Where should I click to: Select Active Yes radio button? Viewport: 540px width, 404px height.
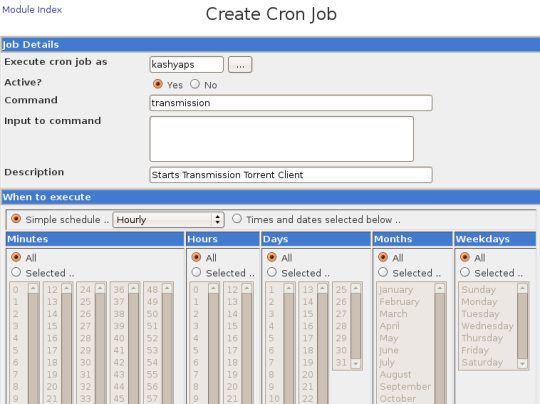point(158,84)
